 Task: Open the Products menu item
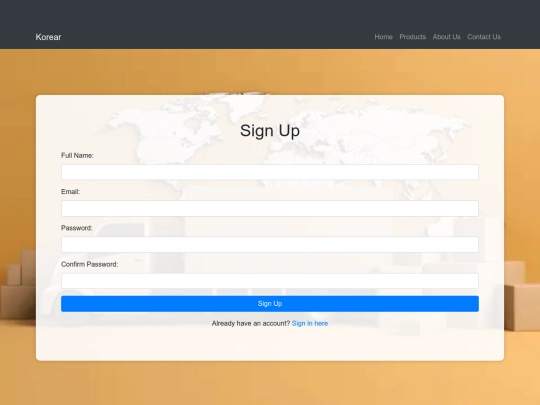[413, 37]
